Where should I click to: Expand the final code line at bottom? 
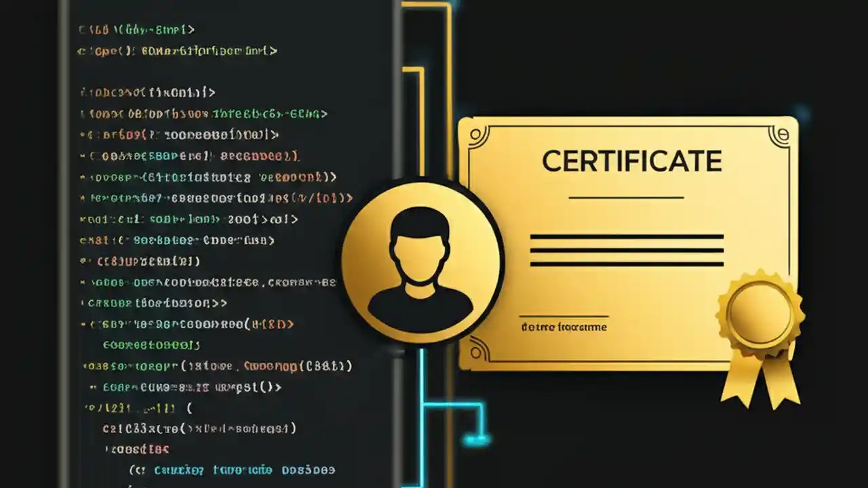[x=234, y=469]
